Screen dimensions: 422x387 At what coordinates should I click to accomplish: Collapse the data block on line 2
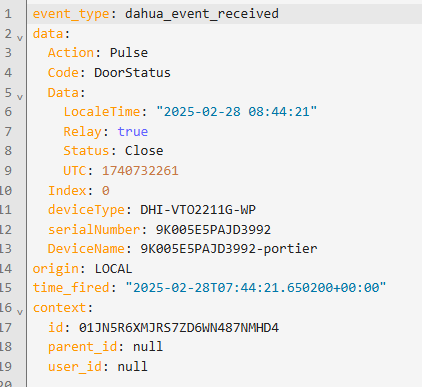point(20,38)
